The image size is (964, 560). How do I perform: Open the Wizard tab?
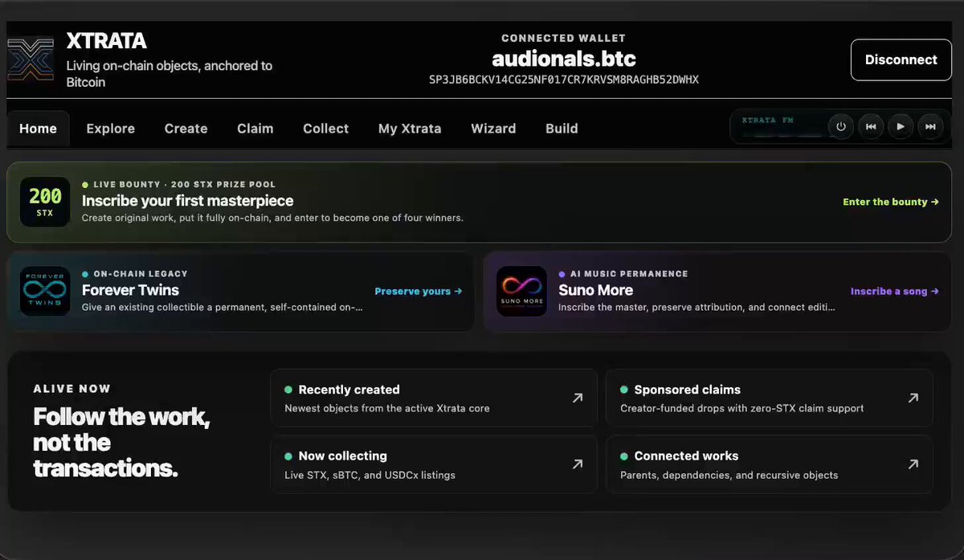[x=493, y=129]
